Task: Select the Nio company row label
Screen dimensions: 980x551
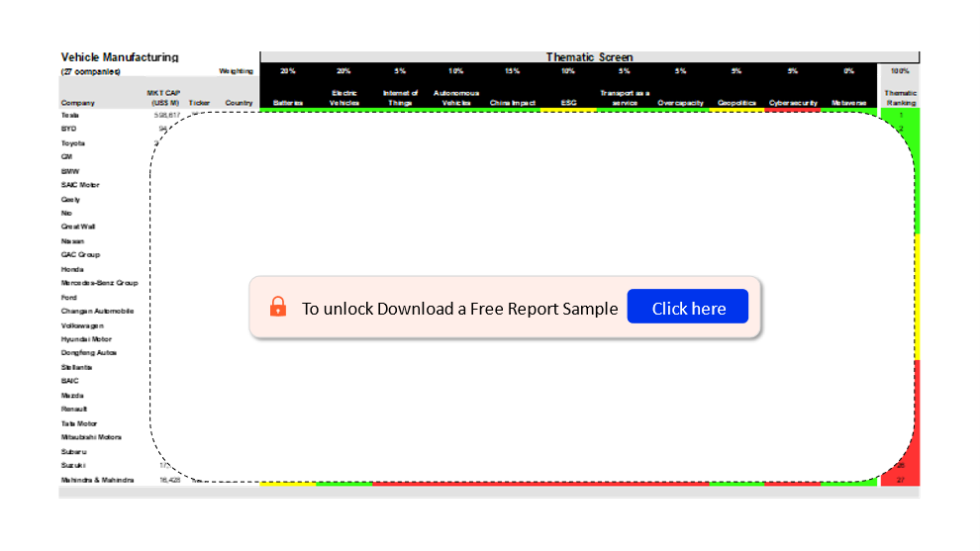Action: (x=67, y=213)
